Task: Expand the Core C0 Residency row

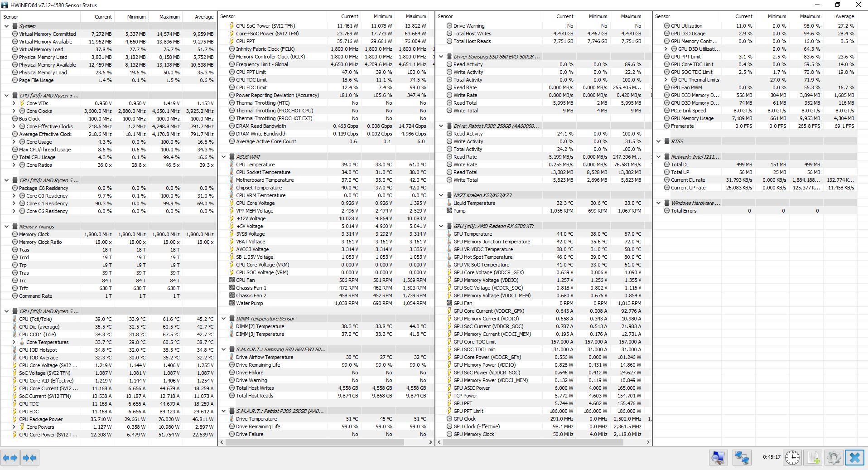Action: click(x=14, y=196)
